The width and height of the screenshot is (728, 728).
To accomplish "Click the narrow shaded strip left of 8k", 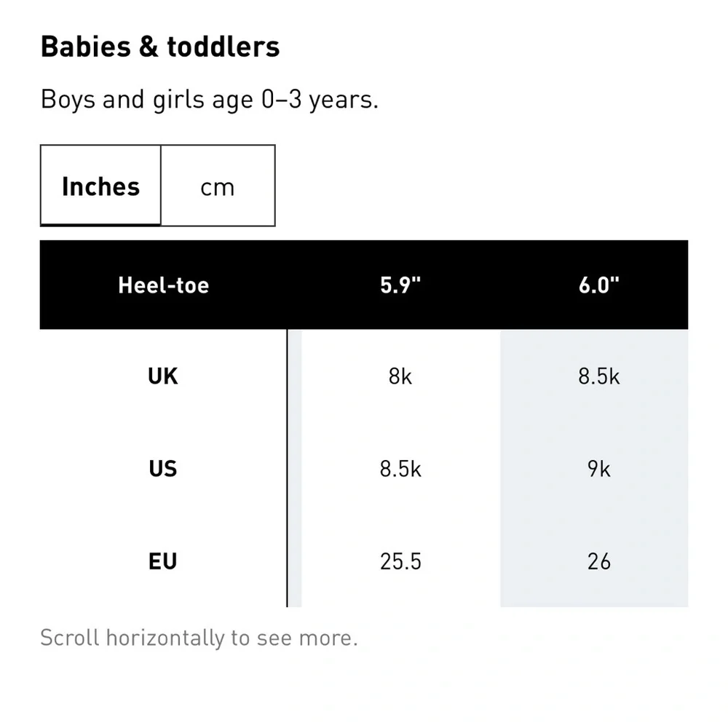I will [x=295, y=468].
